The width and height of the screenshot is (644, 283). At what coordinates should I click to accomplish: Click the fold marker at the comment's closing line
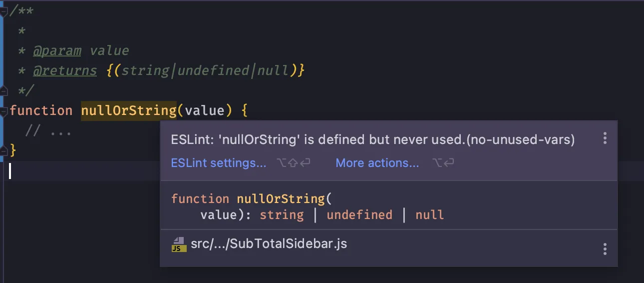pos(3,90)
